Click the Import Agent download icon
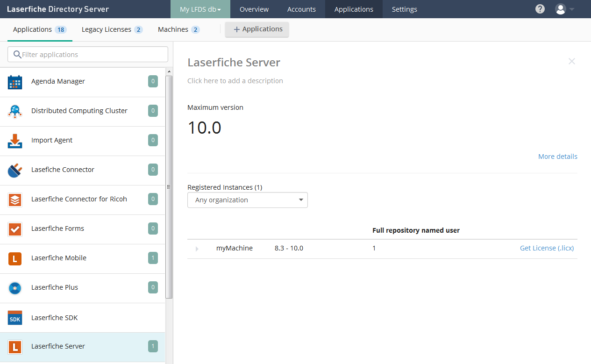 (15, 141)
